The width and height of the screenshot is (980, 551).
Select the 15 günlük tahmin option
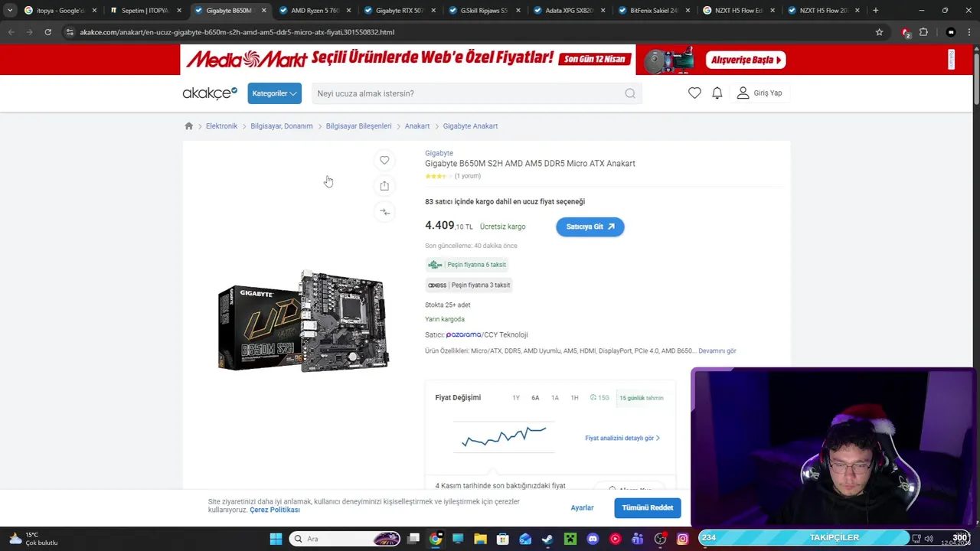[x=642, y=398]
